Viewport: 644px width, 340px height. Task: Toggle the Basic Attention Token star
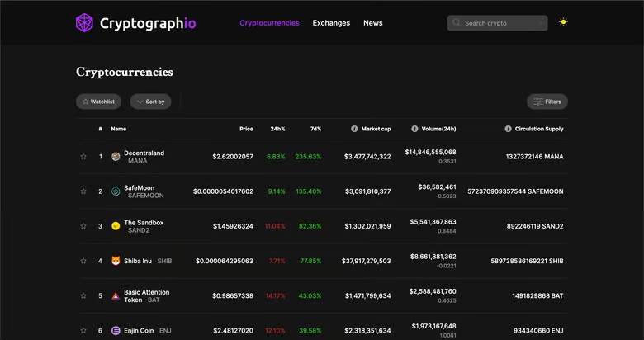(x=83, y=295)
